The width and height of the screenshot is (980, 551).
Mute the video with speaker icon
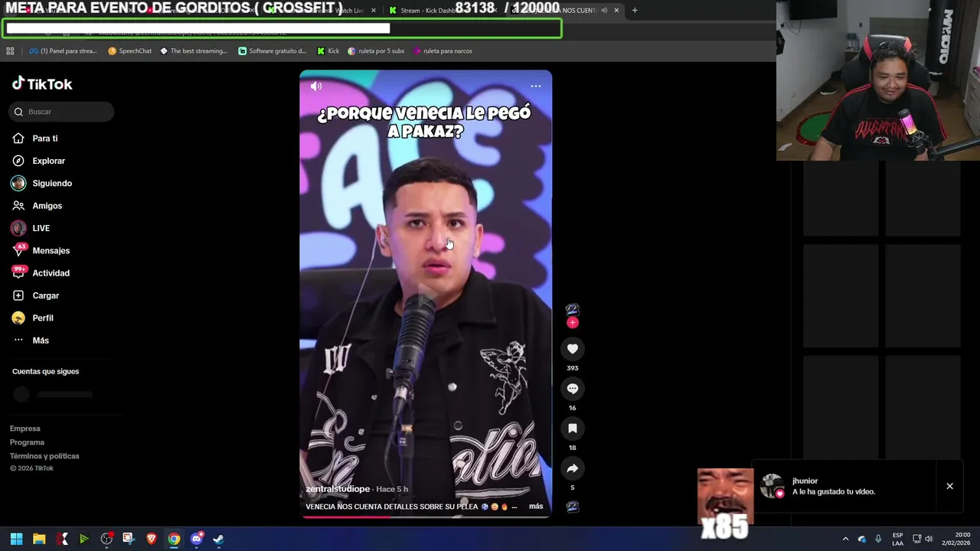(x=316, y=86)
